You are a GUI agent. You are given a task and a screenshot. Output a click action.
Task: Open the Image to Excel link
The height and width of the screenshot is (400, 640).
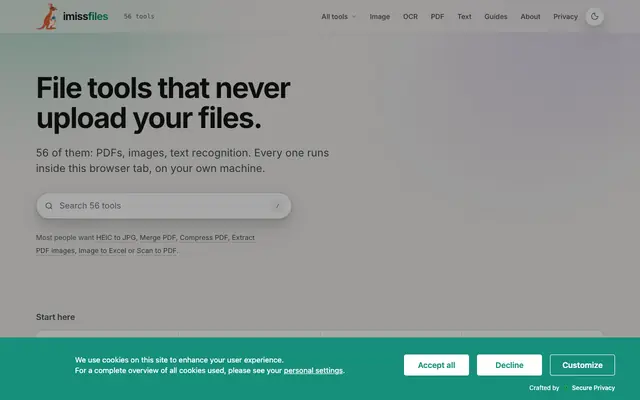[102, 251]
